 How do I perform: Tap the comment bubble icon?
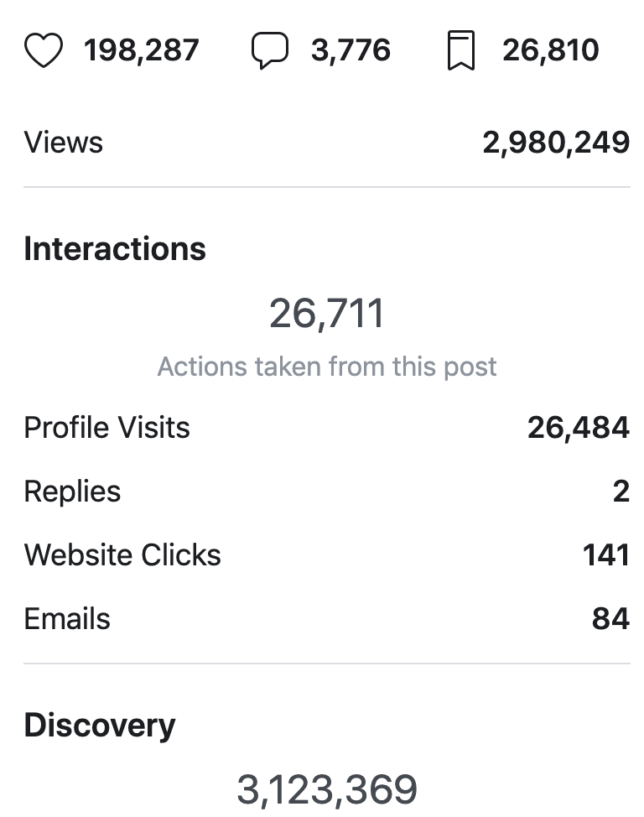270,50
